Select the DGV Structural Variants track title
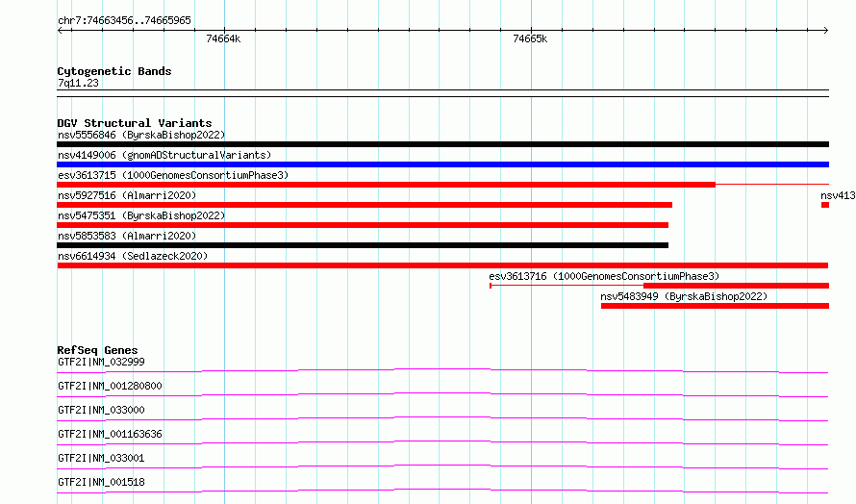Viewport: 856px width, 504px height. pyautogui.click(x=135, y=123)
